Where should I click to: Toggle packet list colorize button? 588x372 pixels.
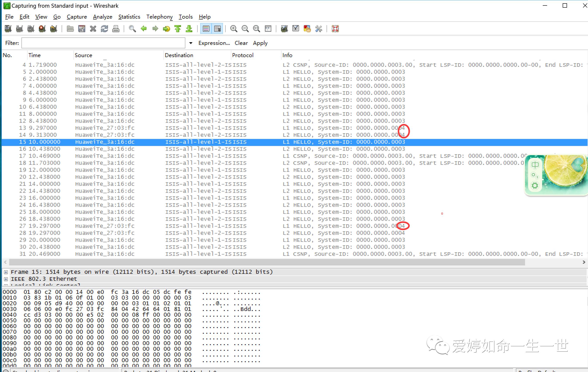[x=206, y=29]
